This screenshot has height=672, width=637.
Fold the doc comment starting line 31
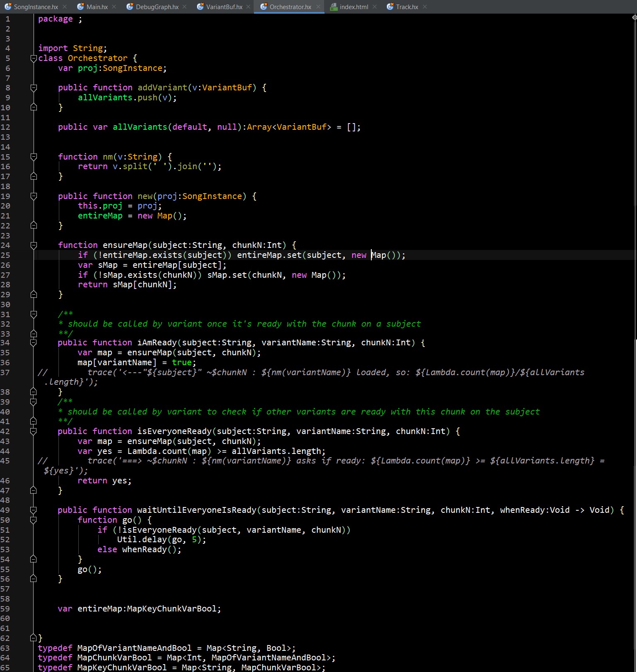point(34,314)
